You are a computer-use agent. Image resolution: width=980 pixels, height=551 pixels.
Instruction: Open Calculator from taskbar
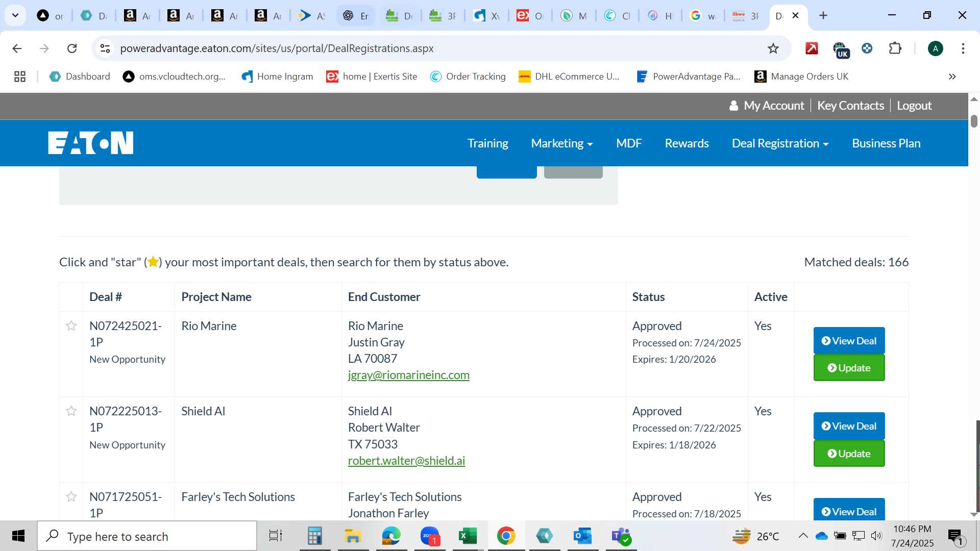(315, 536)
